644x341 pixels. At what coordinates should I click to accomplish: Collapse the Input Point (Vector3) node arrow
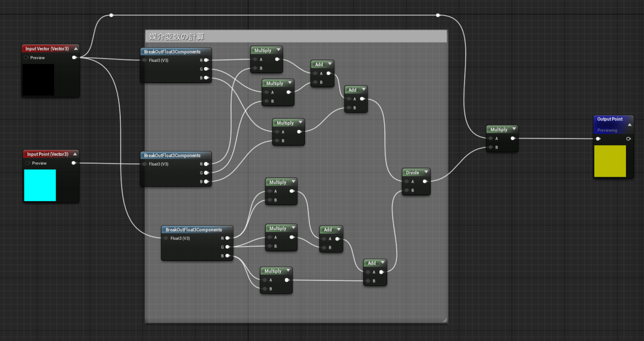tap(75, 154)
